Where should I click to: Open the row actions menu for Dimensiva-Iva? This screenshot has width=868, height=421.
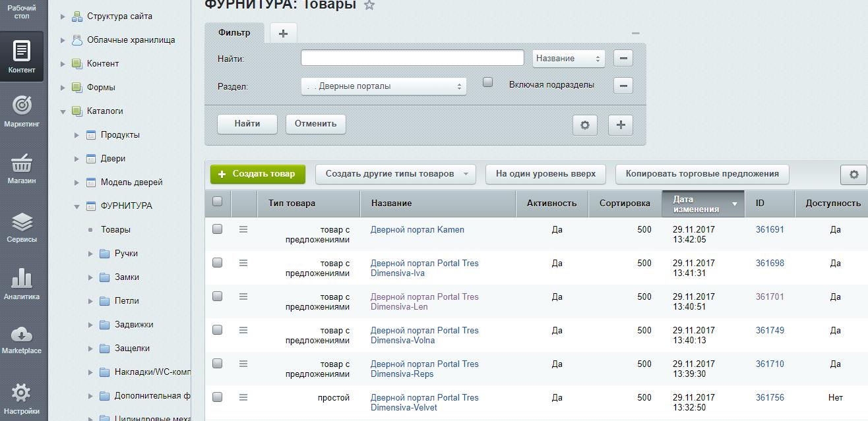tap(243, 263)
